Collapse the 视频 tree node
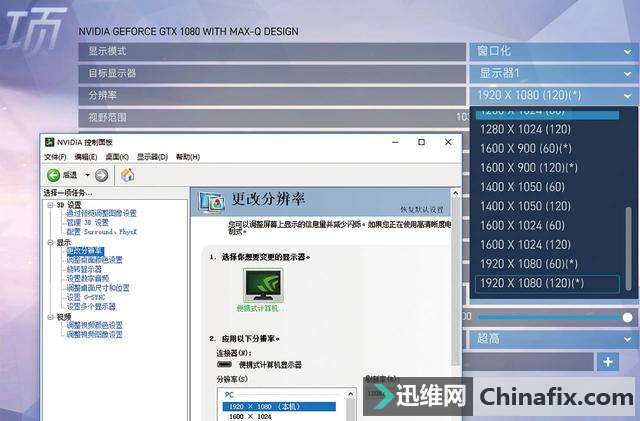 (x=50, y=317)
